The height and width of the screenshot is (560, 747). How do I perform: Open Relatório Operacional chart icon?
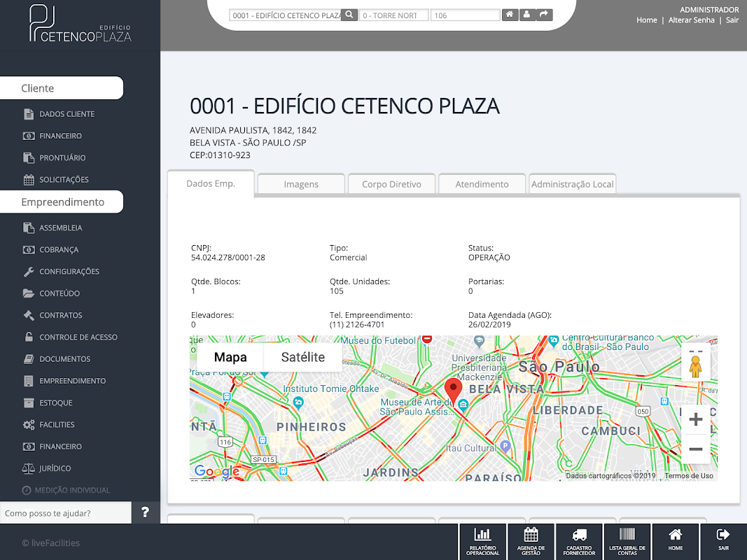click(482, 535)
